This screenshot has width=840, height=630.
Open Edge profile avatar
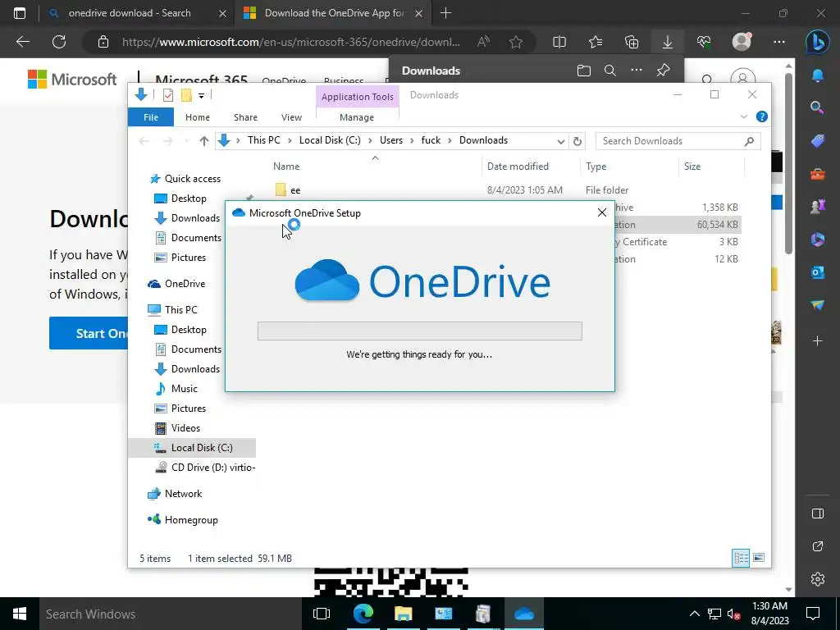tap(742, 42)
